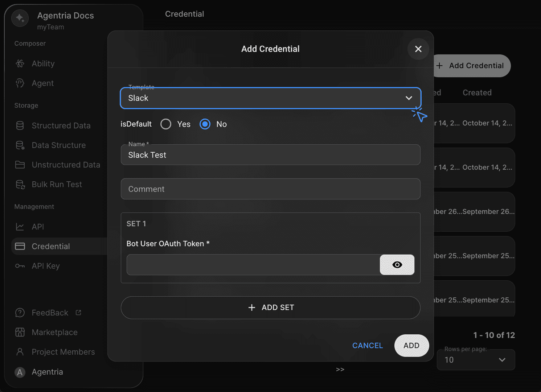Click the FeedBack question-mark icon
The height and width of the screenshot is (392, 541).
coord(20,313)
